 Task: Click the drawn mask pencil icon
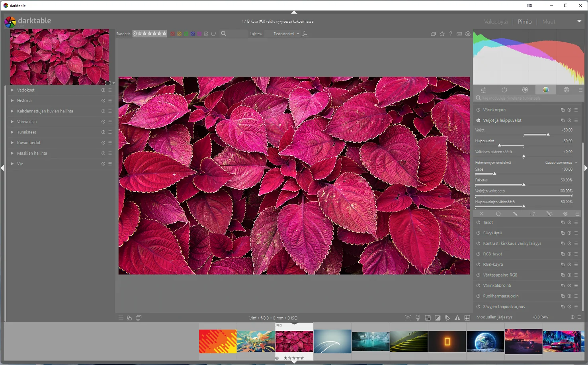(515, 214)
